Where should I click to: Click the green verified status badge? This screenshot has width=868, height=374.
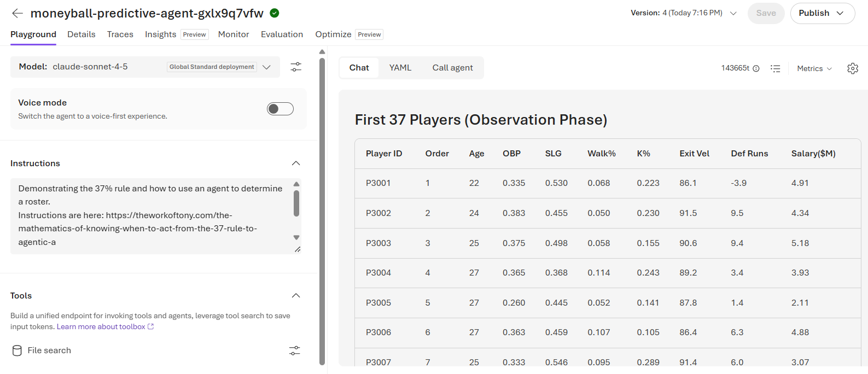pyautogui.click(x=275, y=13)
